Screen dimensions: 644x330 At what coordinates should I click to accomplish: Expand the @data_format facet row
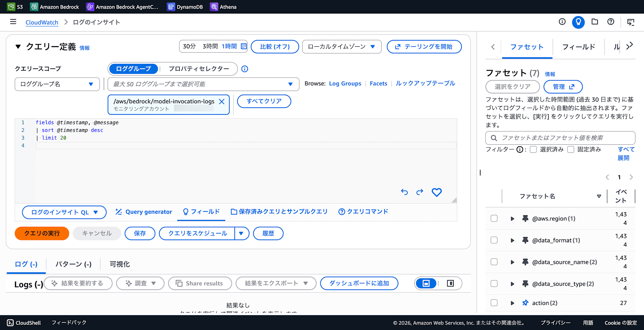[512, 240]
